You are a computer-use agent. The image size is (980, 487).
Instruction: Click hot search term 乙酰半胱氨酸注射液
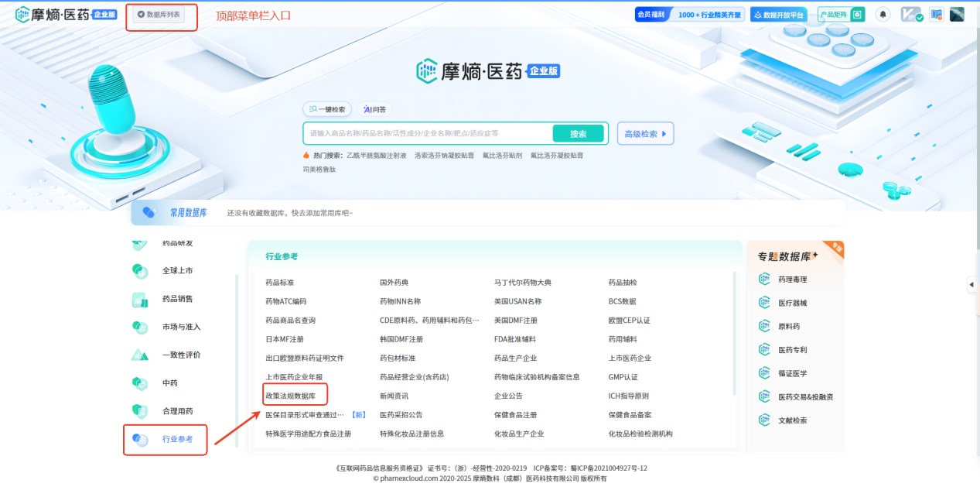click(x=377, y=156)
